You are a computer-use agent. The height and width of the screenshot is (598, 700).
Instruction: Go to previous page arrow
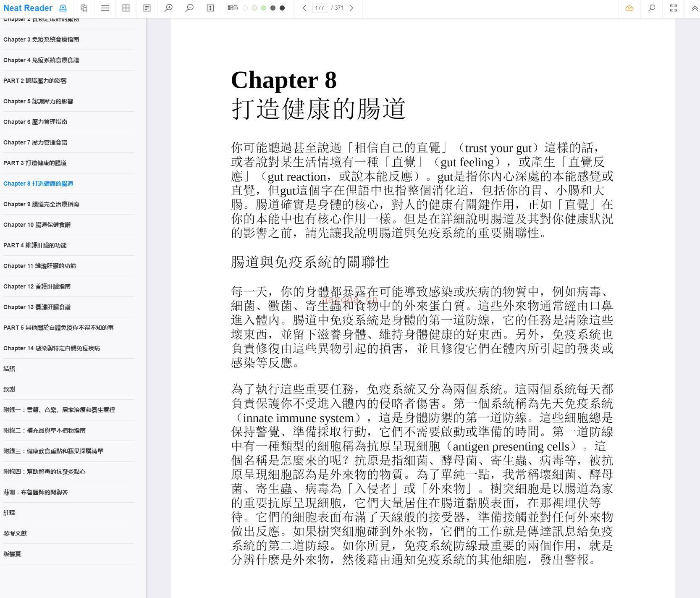click(304, 8)
